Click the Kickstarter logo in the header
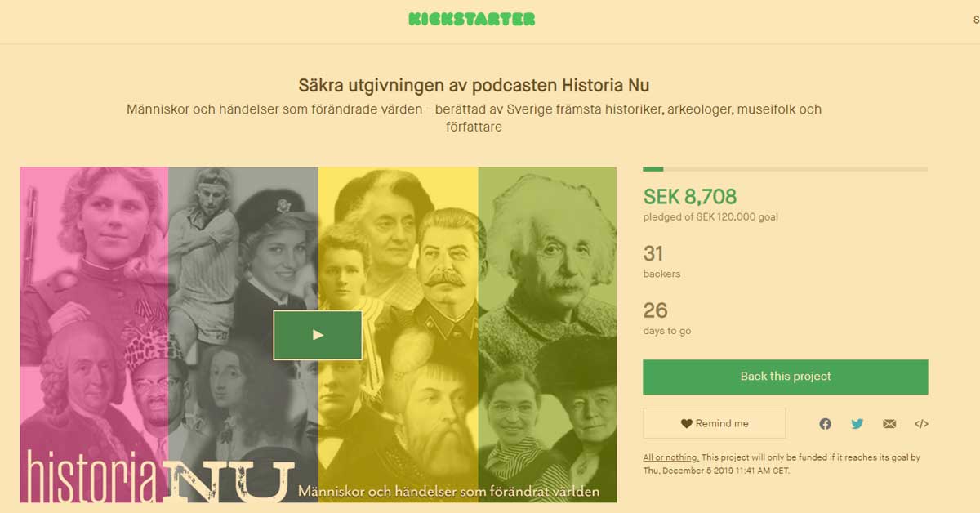The image size is (980, 513). point(472,19)
